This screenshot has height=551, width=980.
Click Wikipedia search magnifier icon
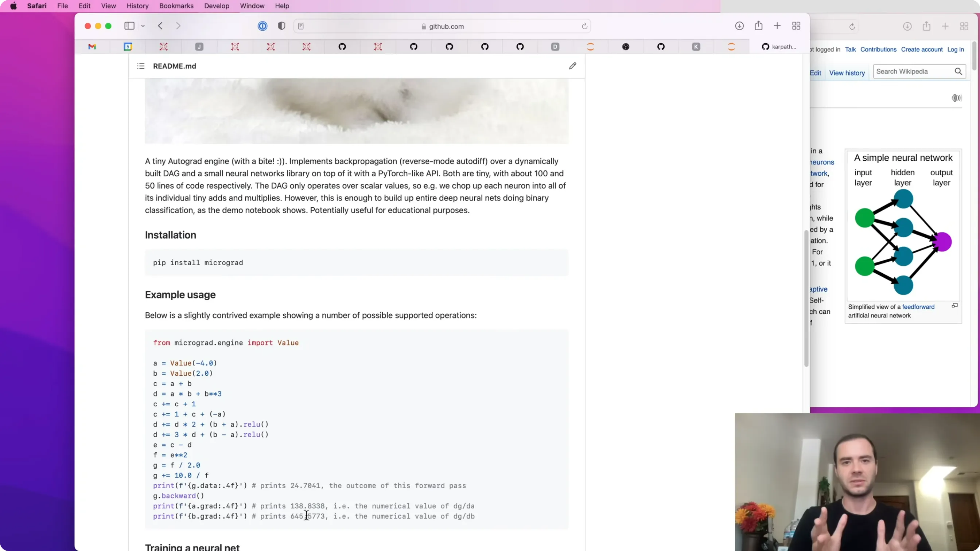958,71
